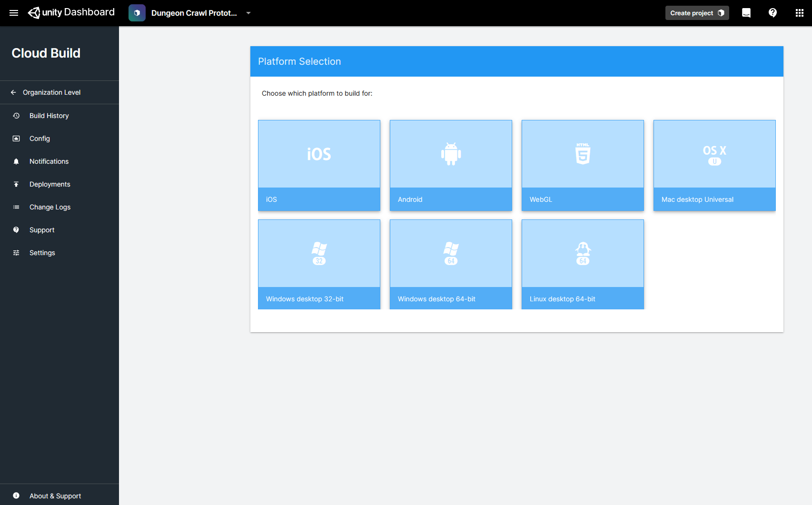Click the Cloud Build heading
Screen dimensions: 812x505
coord(46,53)
